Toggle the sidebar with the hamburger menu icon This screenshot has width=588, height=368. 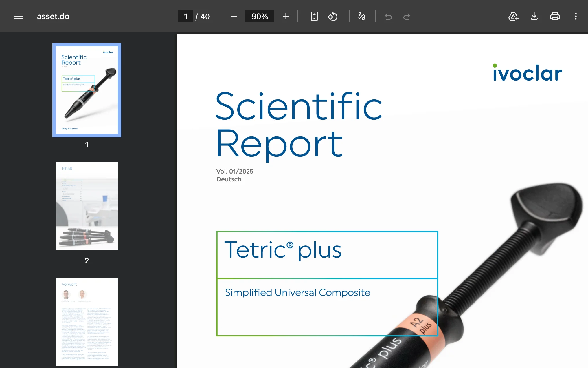(19, 16)
